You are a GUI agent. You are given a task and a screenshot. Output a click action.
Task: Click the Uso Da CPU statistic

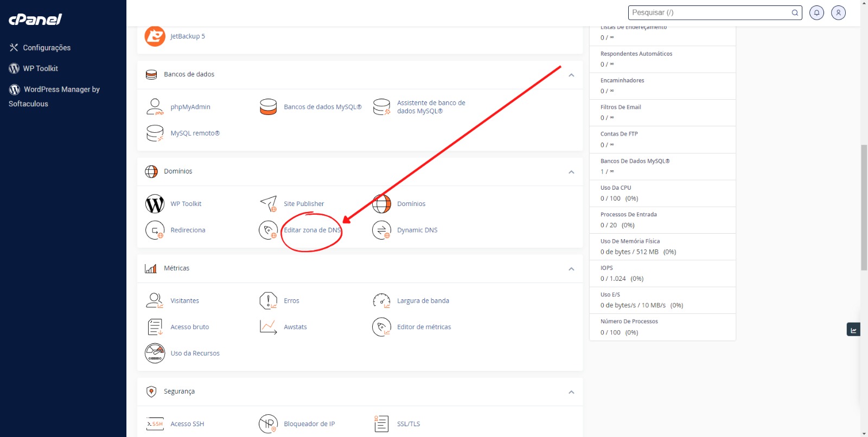(x=662, y=193)
